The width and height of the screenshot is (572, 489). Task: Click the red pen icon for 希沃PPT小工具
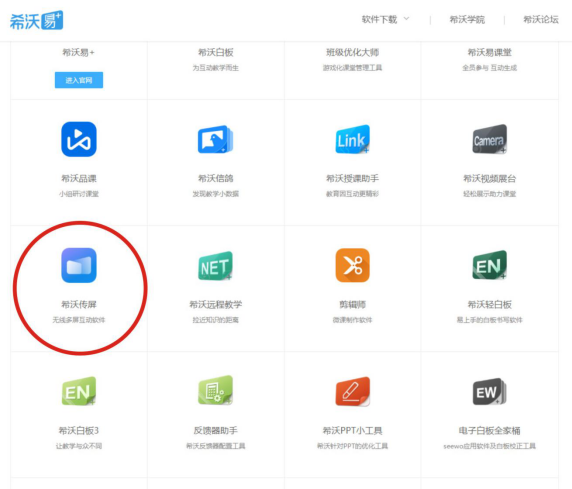pyautogui.click(x=352, y=391)
